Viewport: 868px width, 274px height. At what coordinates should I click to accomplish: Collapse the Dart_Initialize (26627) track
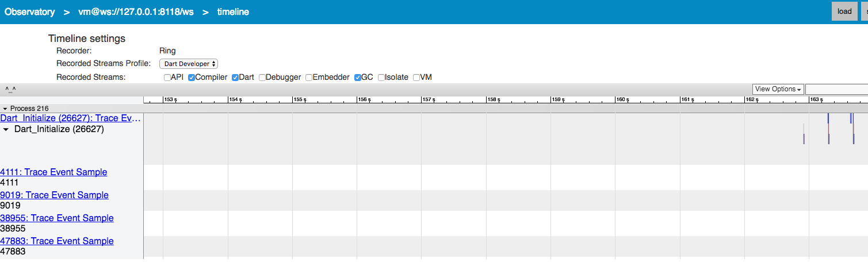click(x=6, y=130)
